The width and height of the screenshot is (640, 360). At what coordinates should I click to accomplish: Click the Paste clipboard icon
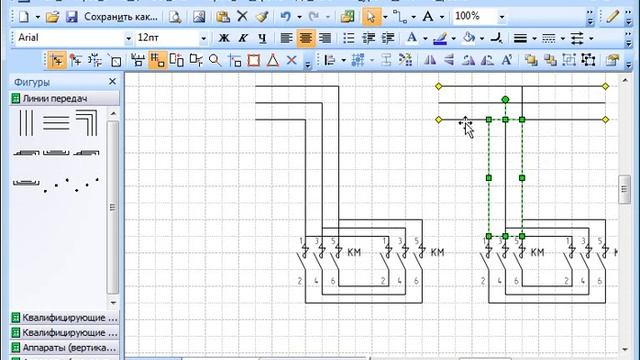[223, 17]
